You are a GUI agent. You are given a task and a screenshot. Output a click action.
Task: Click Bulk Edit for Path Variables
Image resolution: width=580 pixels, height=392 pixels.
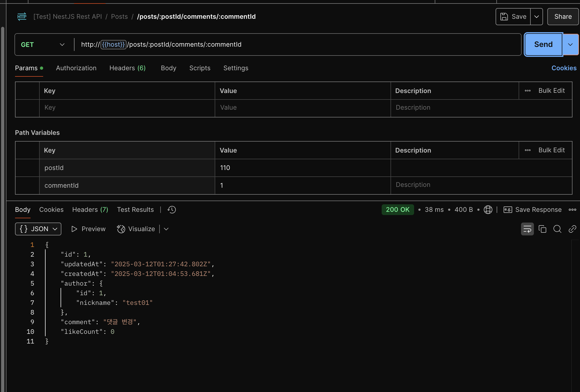coord(552,150)
